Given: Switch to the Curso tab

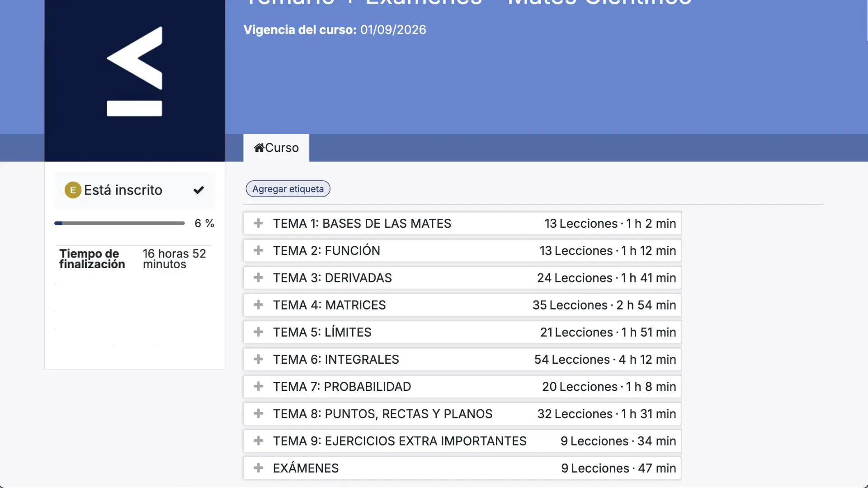Looking at the screenshot, I should [x=281, y=148].
